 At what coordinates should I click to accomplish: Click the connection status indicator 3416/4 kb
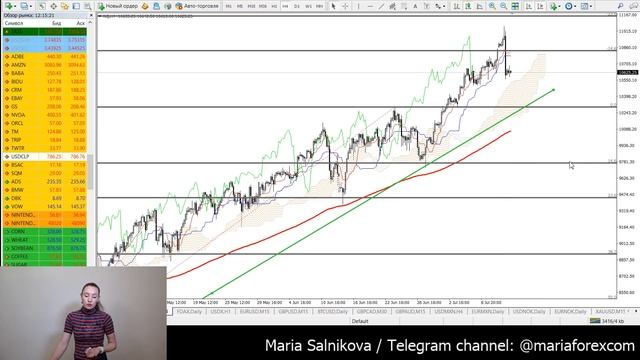coord(607,321)
